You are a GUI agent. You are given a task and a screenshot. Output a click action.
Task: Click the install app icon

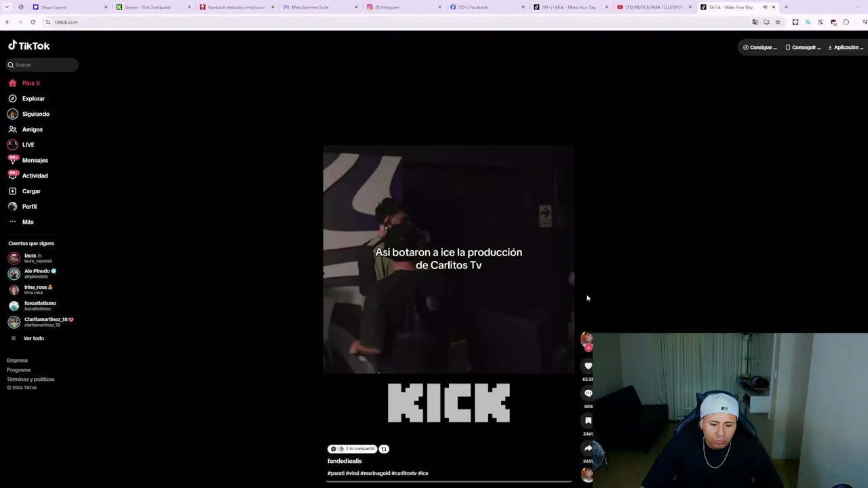[x=766, y=22]
